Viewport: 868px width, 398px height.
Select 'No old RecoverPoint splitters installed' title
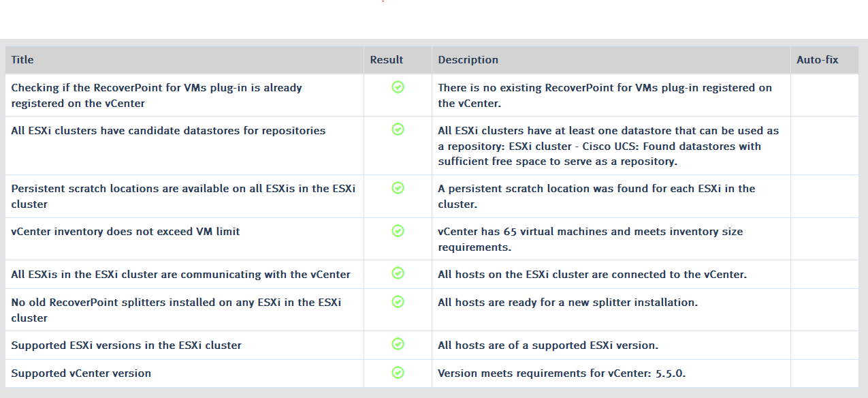click(x=176, y=310)
